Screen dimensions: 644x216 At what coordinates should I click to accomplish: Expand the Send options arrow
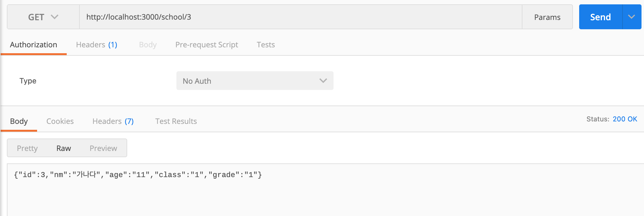point(632,17)
